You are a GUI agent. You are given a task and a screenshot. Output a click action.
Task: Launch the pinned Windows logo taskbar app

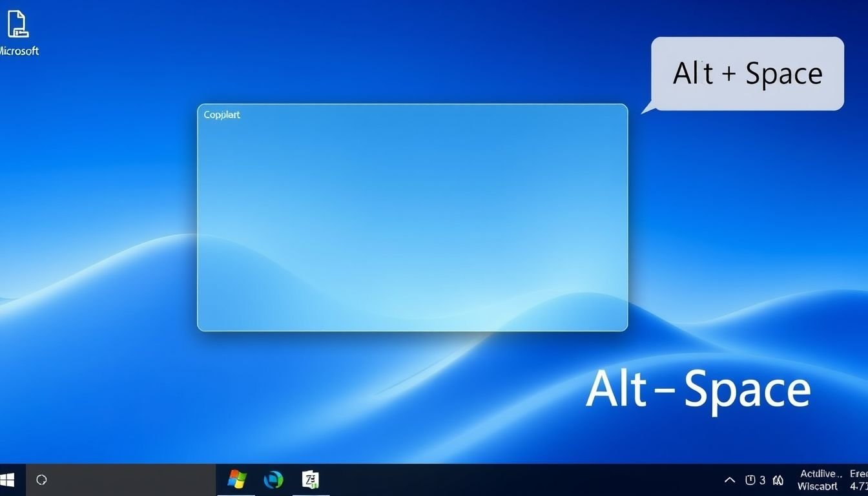pos(236,479)
